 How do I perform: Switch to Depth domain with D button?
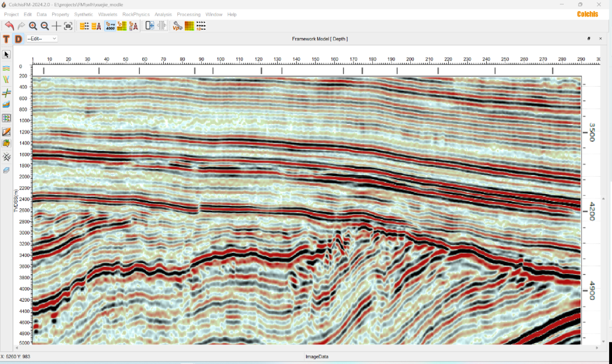tap(18, 38)
